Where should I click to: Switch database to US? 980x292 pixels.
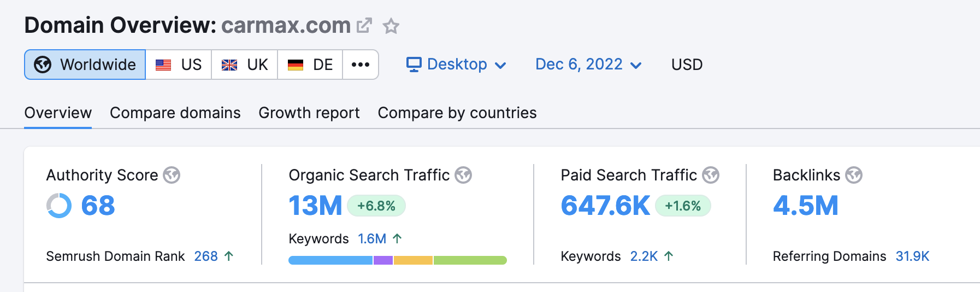(x=179, y=65)
